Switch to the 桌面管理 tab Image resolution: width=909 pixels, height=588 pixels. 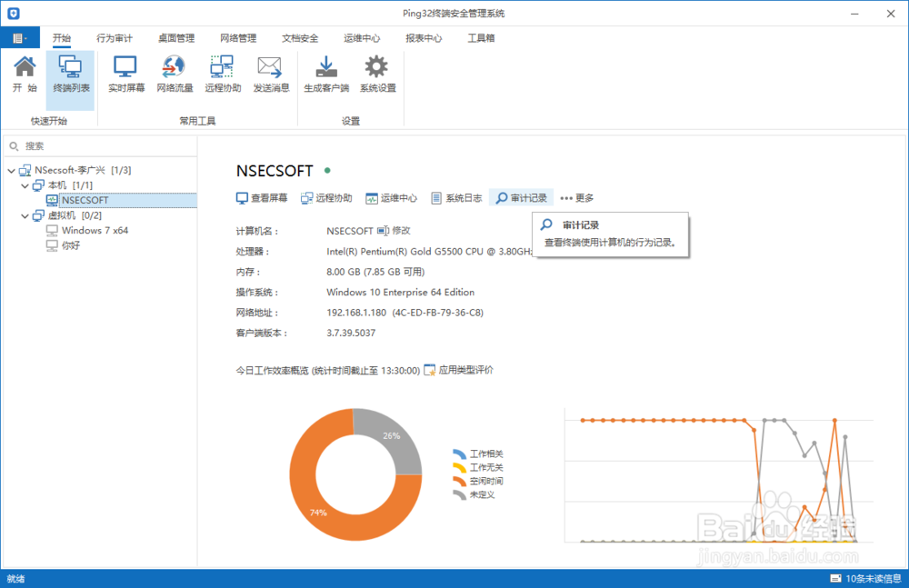pyautogui.click(x=176, y=38)
